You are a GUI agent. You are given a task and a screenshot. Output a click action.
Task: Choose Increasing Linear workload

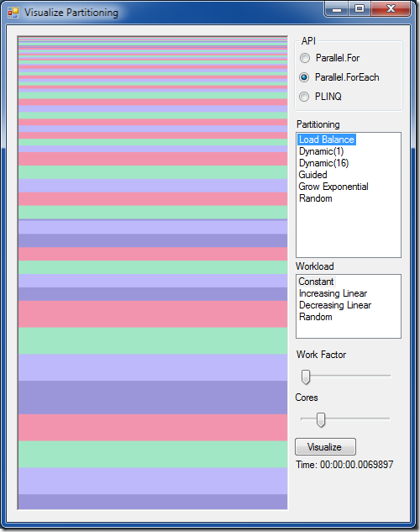(x=333, y=293)
